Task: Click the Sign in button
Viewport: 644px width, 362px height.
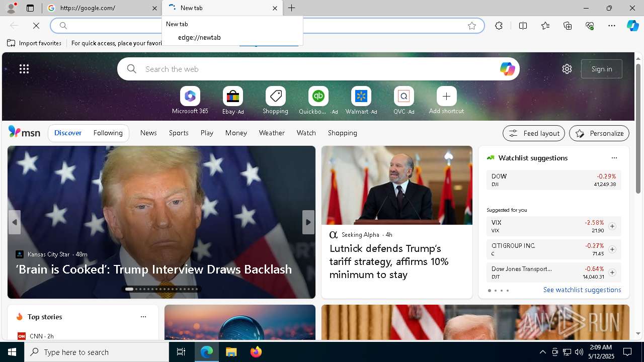Action: (x=602, y=69)
